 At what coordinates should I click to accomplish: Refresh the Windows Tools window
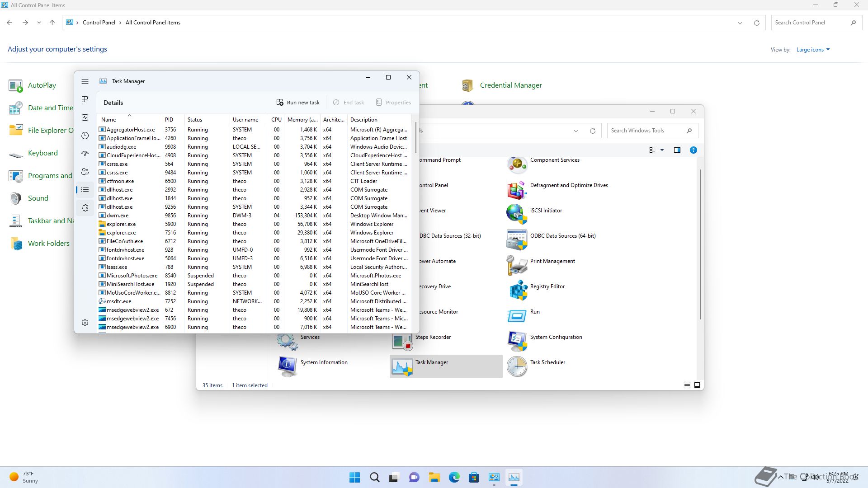(x=592, y=131)
